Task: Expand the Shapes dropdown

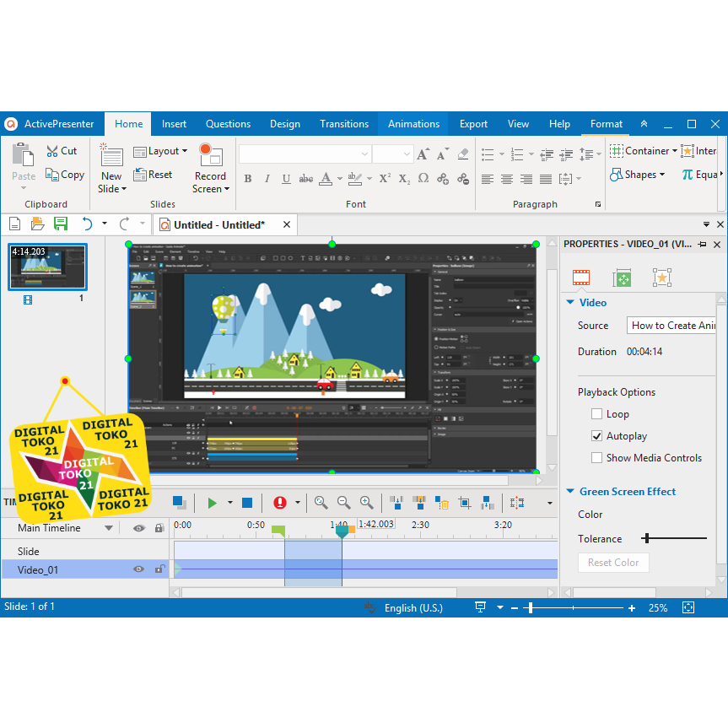Action: pyautogui.click(x=638, y=175)
